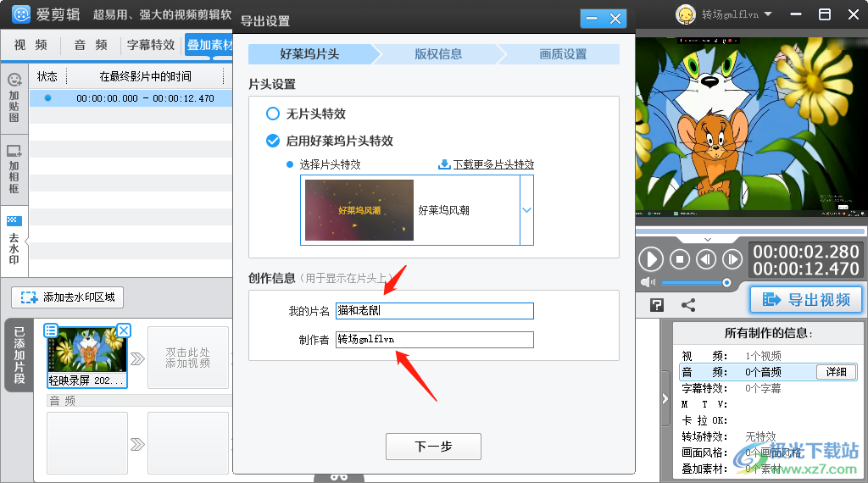Click the 添加去水印区域 button
Screen dimensions: 868x483
(68, 297)
